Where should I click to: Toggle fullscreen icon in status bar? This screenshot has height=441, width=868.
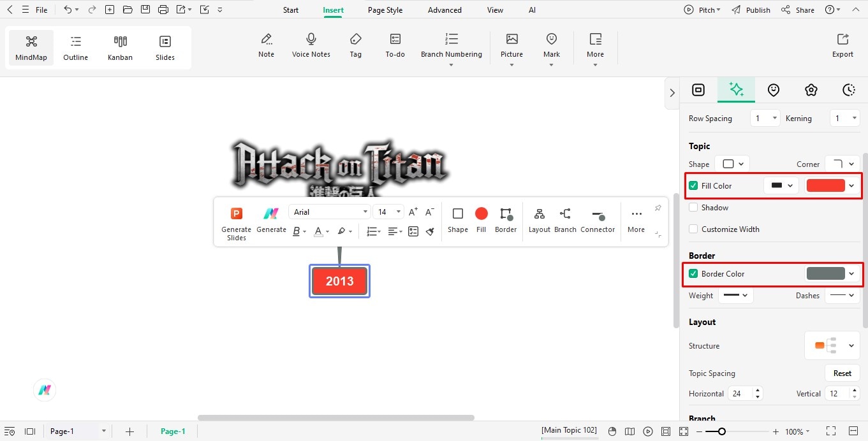point(831,431)
